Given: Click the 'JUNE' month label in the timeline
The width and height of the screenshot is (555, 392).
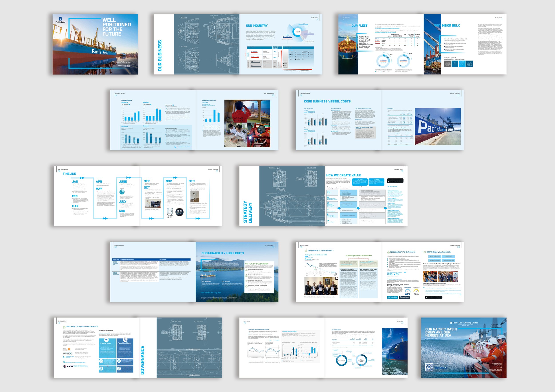Looking at the screenshot, I should [x=123, y=182].
